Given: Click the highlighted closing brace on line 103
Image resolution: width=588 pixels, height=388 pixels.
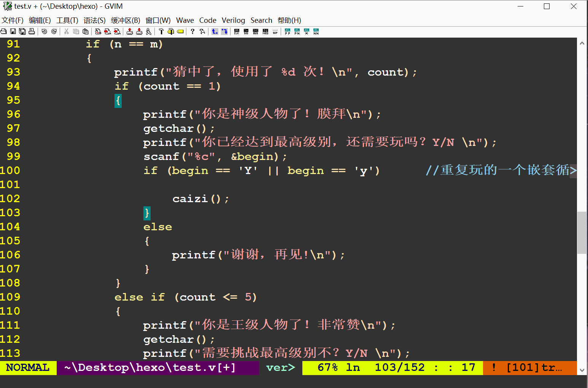Looking at the screenshot, I should pyautogui.click(x=147, y=213).
